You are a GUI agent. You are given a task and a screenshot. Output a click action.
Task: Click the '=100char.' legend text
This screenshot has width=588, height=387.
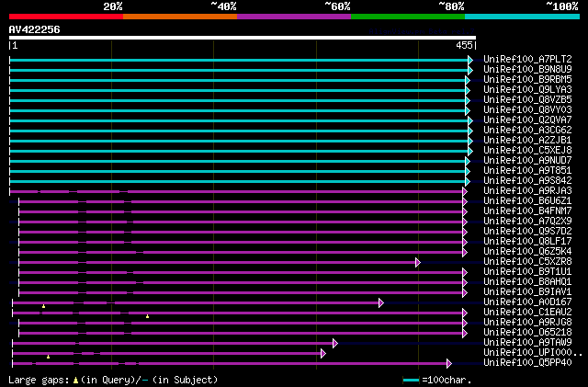point(447,381)
